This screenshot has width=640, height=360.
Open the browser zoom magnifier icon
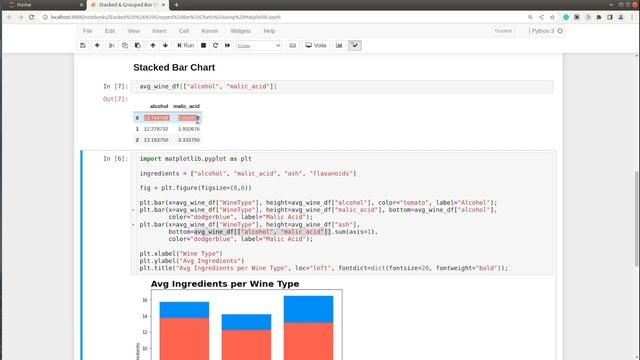(530, 17)
